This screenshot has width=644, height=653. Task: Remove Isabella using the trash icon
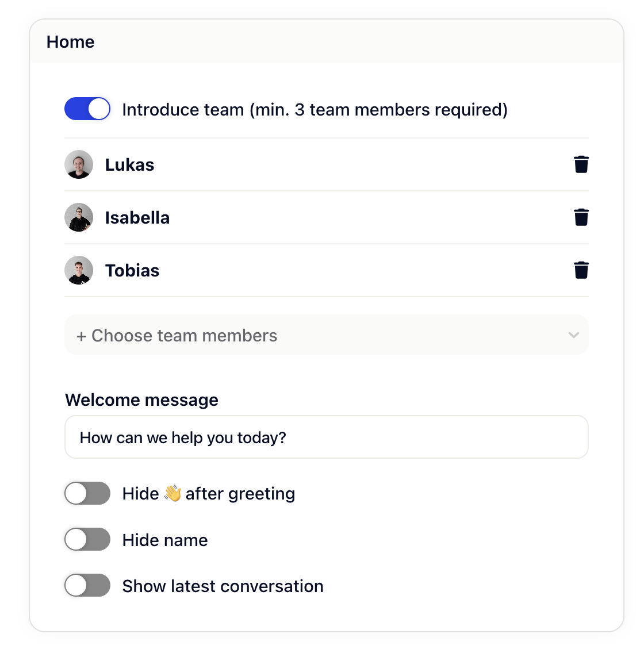coord(581,217)
